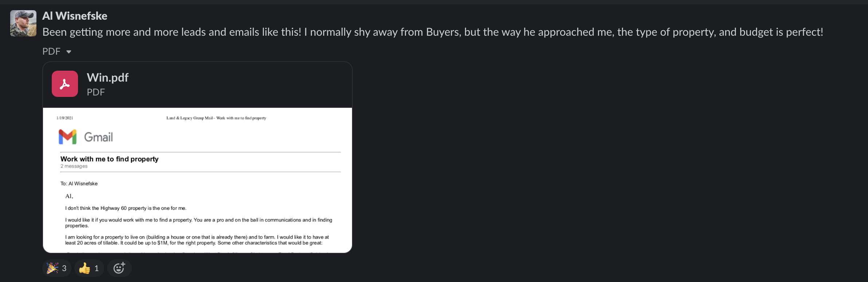Click the Gmail wordmark in the PDF preview
Screen dimensions: 868x282
coord(98,137)
